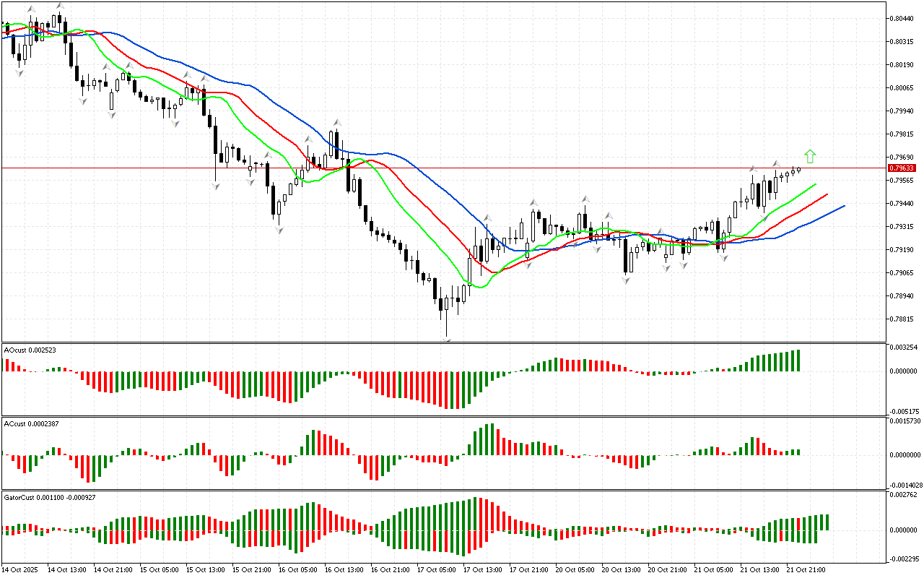Image resolution: width=924 pixels, height=578 pixels.
Task: Select the 0.0015730 AC scale value
Action: [x=905, y=420]
